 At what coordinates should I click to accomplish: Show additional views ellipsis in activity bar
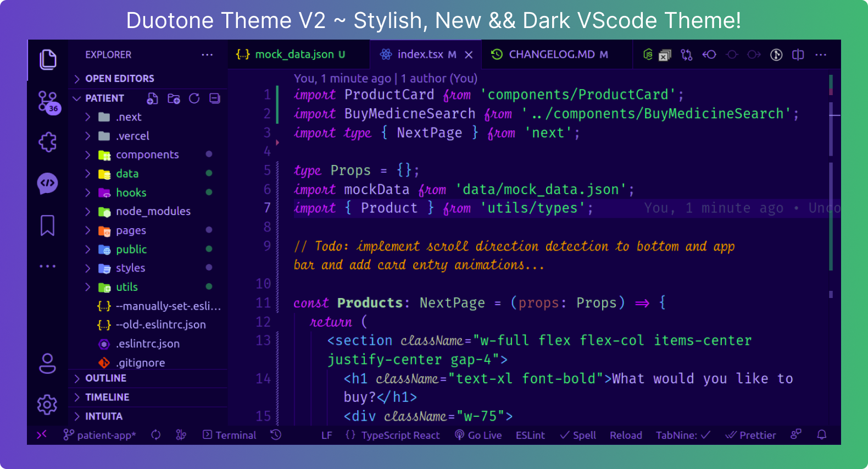pyautogui.click(x=48, y=266)
